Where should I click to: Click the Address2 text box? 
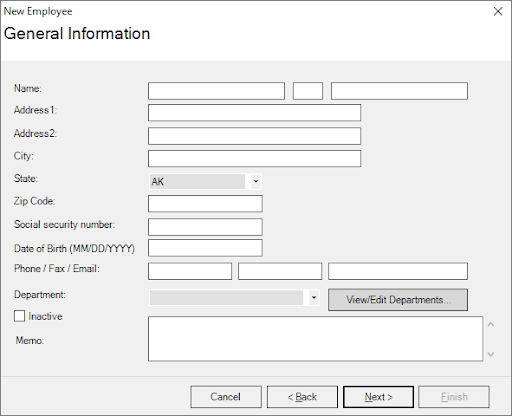[254, 136]
